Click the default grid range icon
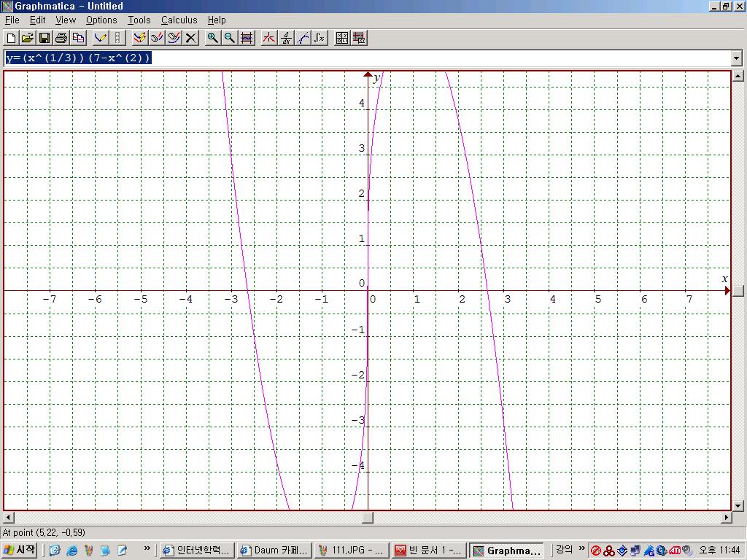This screenshot has height=560, width=747. [x=247, y=38]
